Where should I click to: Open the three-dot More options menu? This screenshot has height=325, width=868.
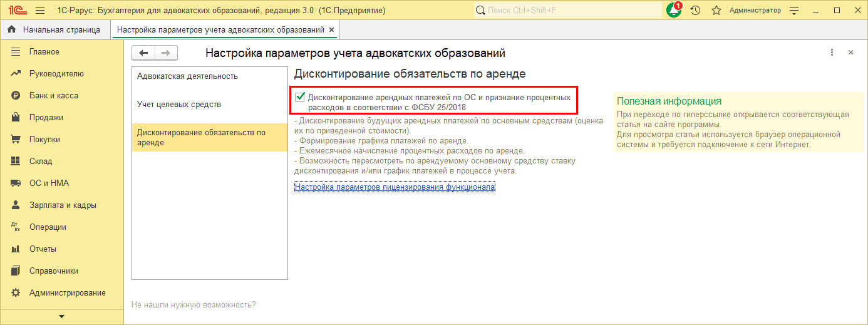(832, 53)
